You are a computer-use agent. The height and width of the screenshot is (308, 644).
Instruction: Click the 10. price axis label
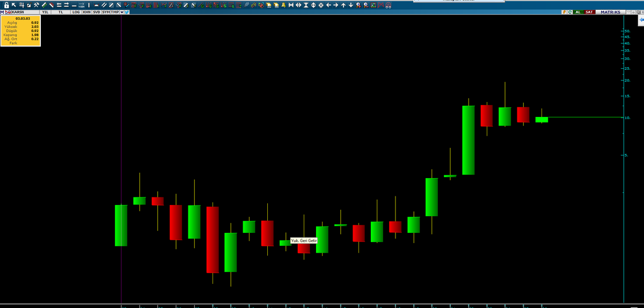[627, 118]
